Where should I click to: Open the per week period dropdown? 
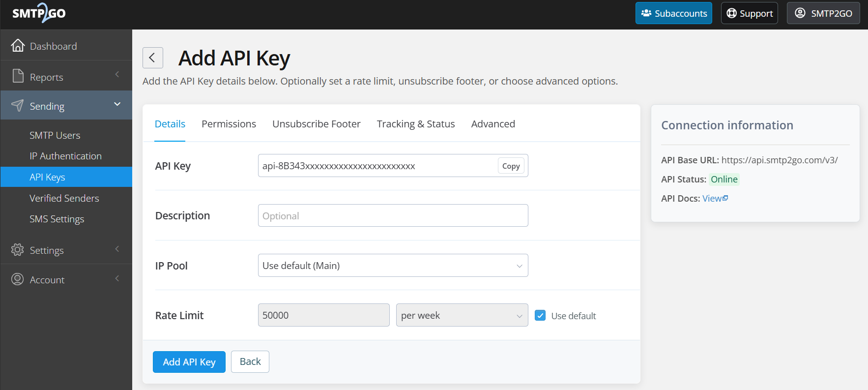pyautogui.click(x=462, y=315)
